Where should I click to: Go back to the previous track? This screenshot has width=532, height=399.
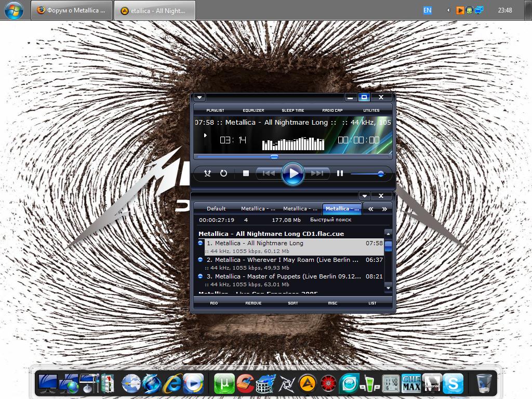point(269,174)
